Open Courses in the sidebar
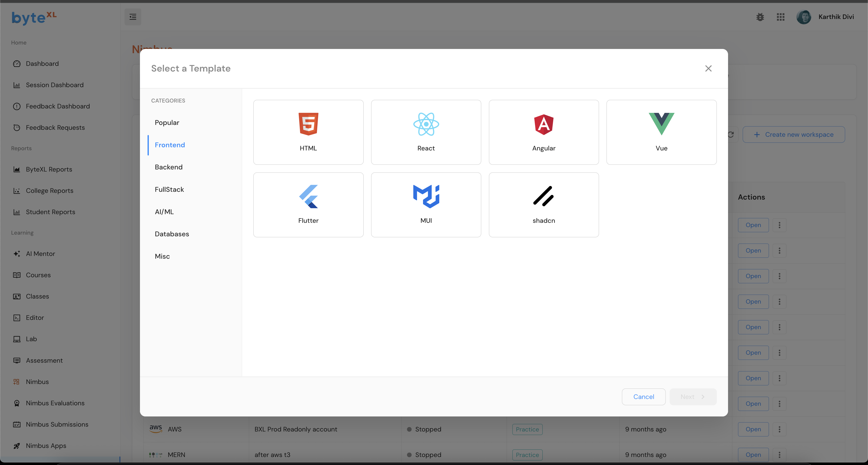 [38, 275]
